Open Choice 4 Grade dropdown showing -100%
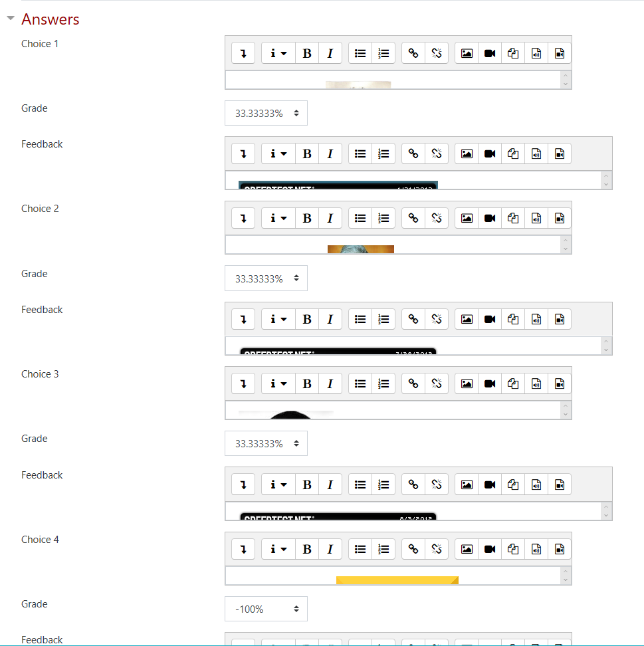 tap(266, 609)
